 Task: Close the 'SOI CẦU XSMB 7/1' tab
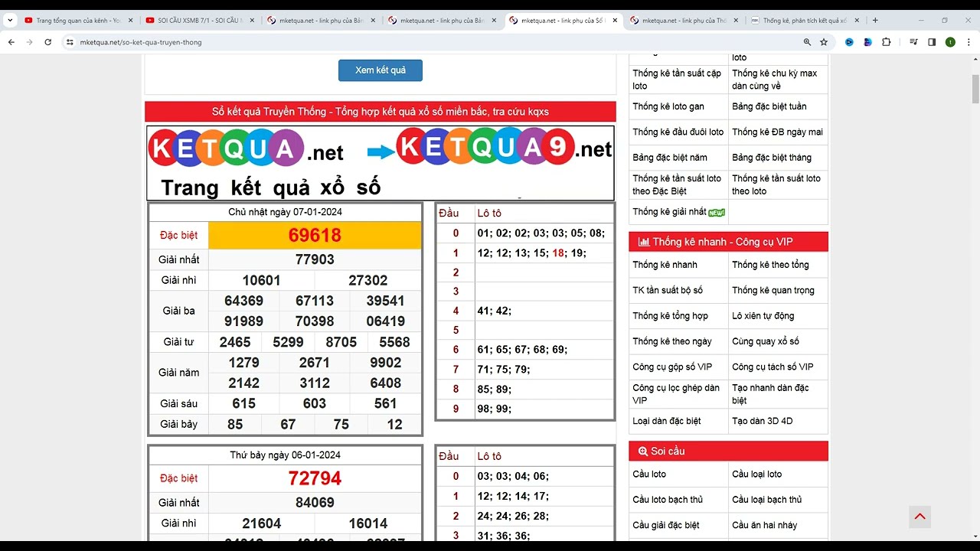(252, 21)
